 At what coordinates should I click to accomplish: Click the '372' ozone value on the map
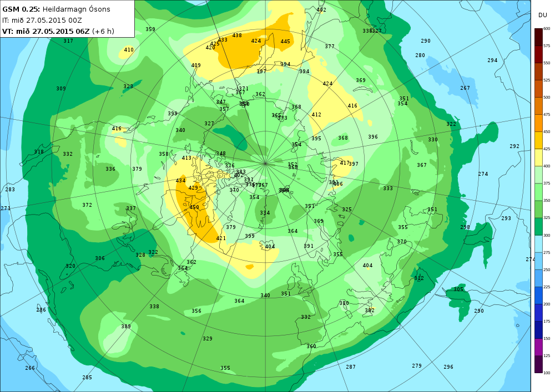click(x=87, y=205)
